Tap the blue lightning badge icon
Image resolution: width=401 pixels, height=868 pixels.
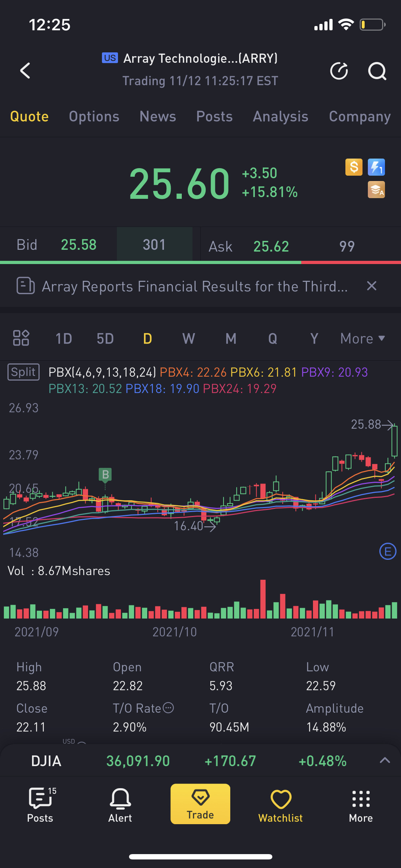click(376, 167)
